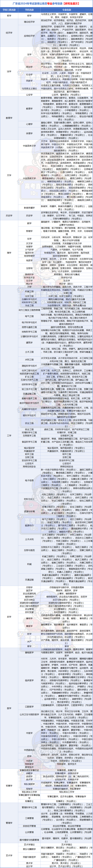This screenshot has width=93, height=868.
Task: Click the 文学 category cell
Action: point(9,175)
